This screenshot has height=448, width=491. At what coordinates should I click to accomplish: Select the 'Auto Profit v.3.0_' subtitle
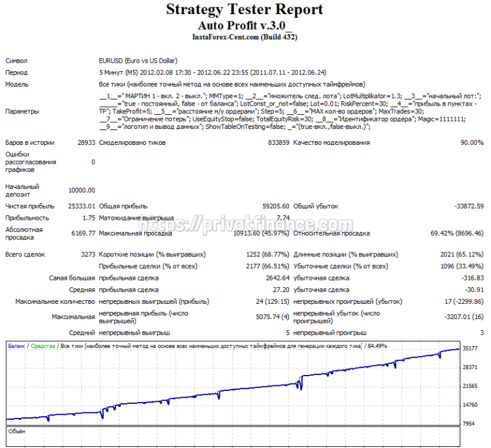tap(244, 25)
